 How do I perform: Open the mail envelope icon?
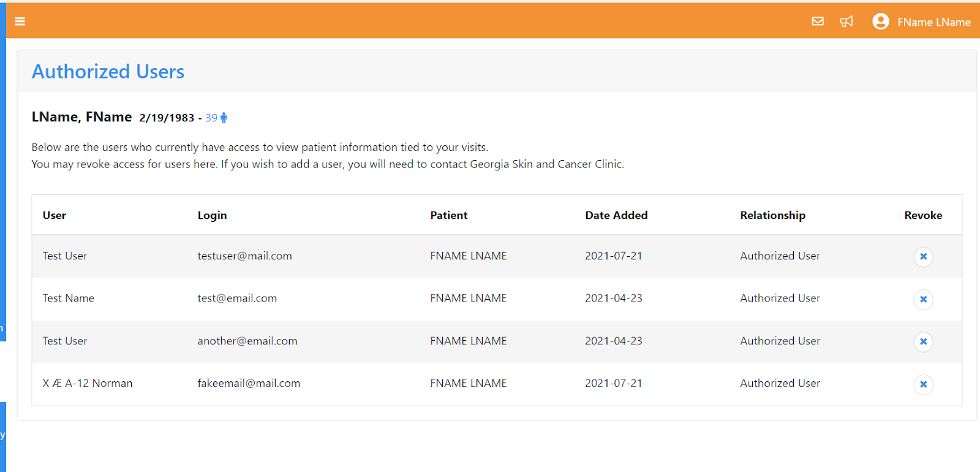818,21
